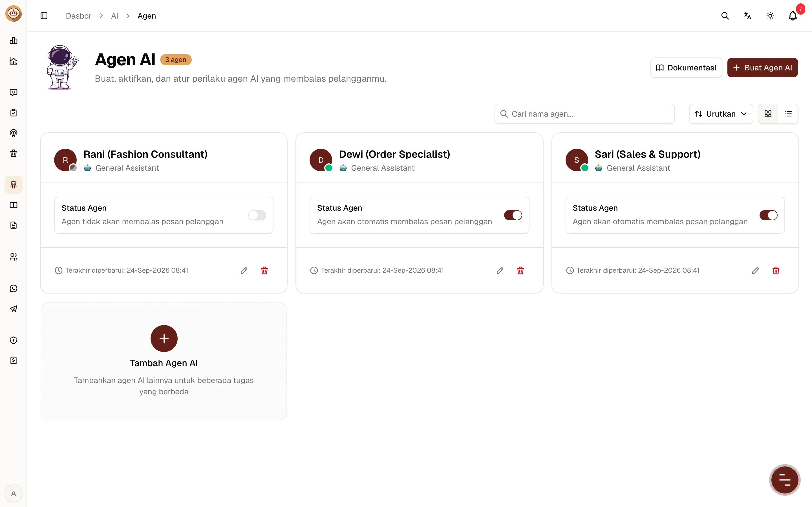Switch language with the translate icon
The image size is (812, 507).
748,16
